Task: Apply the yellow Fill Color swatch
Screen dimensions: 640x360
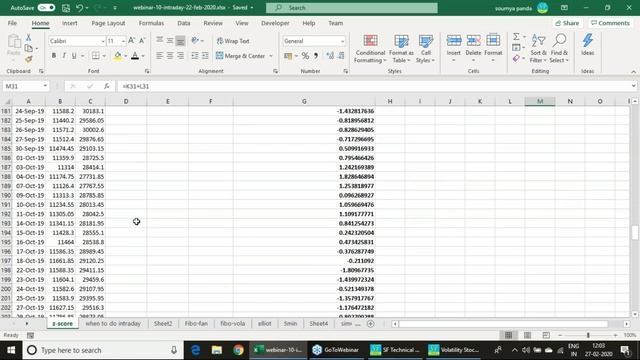Action: [118, 56]
